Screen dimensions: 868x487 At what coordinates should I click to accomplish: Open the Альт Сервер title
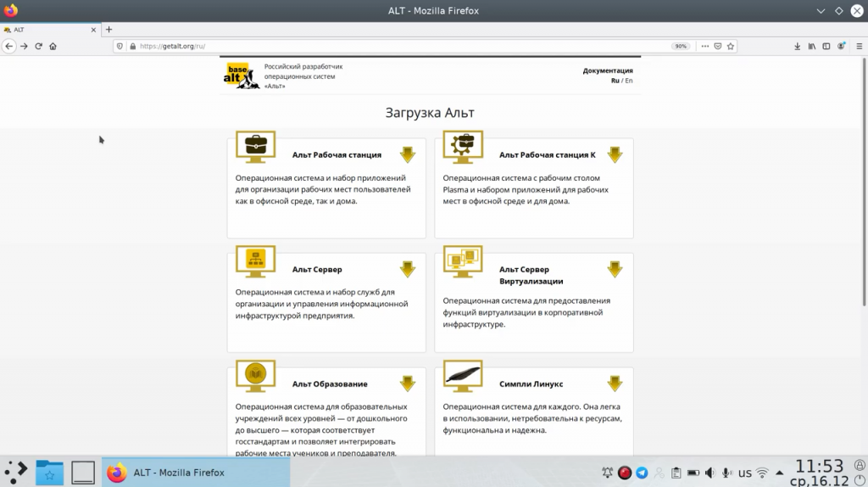[317, 269]
